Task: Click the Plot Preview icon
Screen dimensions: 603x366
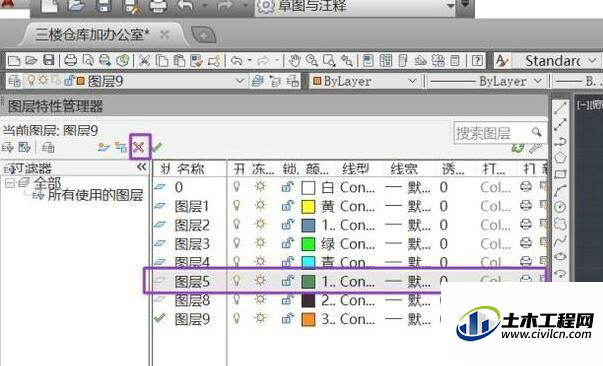Action: tap(88, 60)
